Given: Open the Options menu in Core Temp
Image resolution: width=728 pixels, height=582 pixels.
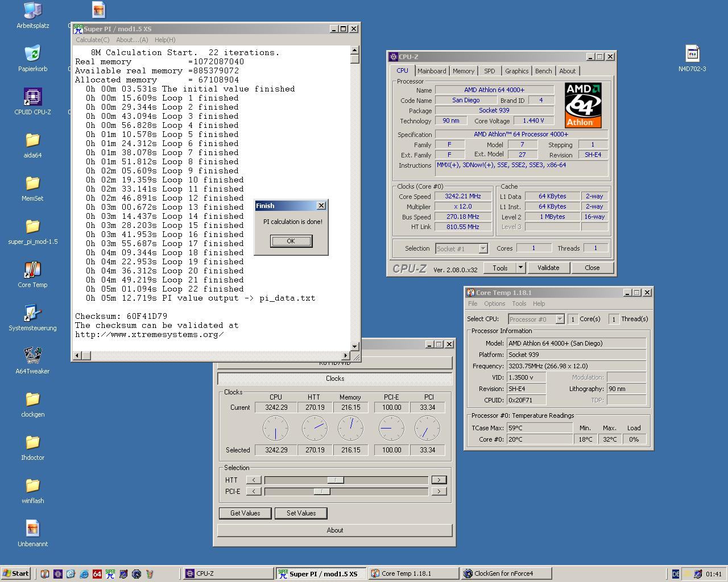Looking at the screenshot, I should (x=495, y=304).
